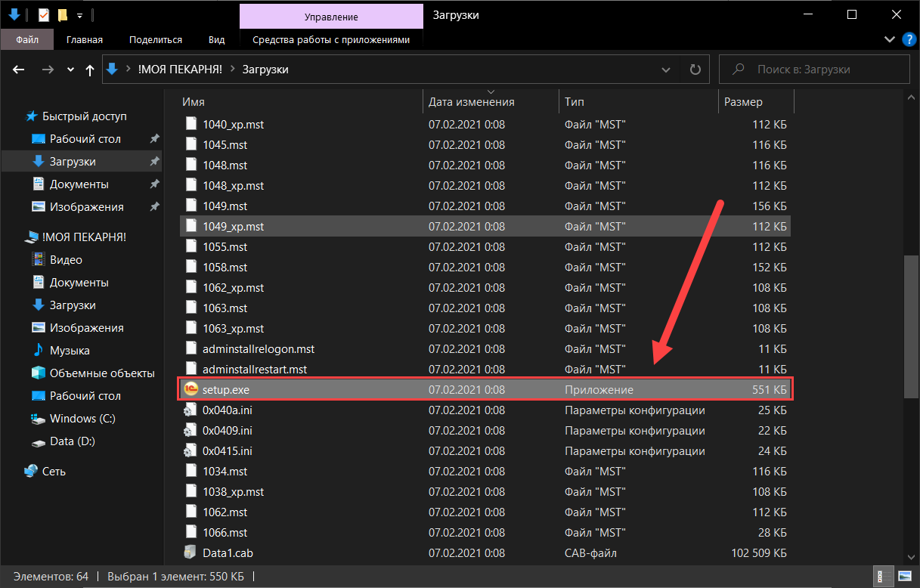This screenshot has width=920, height=588.
Task: Open Музыка folder in sidebar
Action: pos(70,351)
